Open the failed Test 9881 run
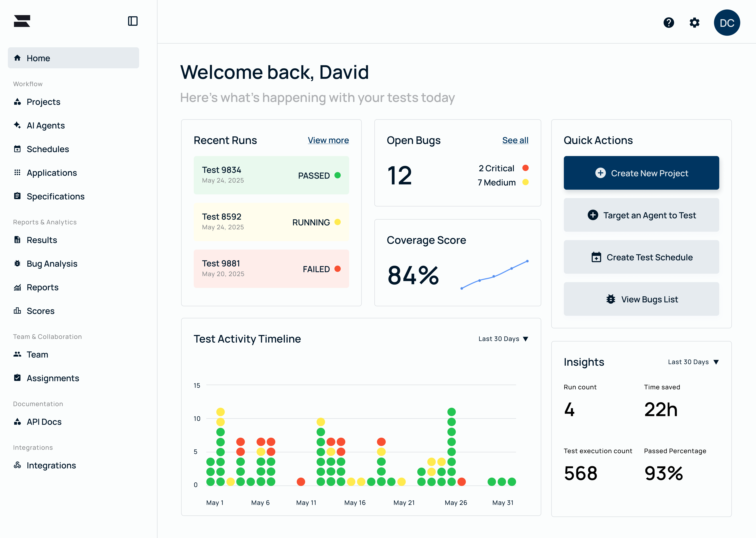Viewport: 756px width, 538px height. tap(271, 269)
